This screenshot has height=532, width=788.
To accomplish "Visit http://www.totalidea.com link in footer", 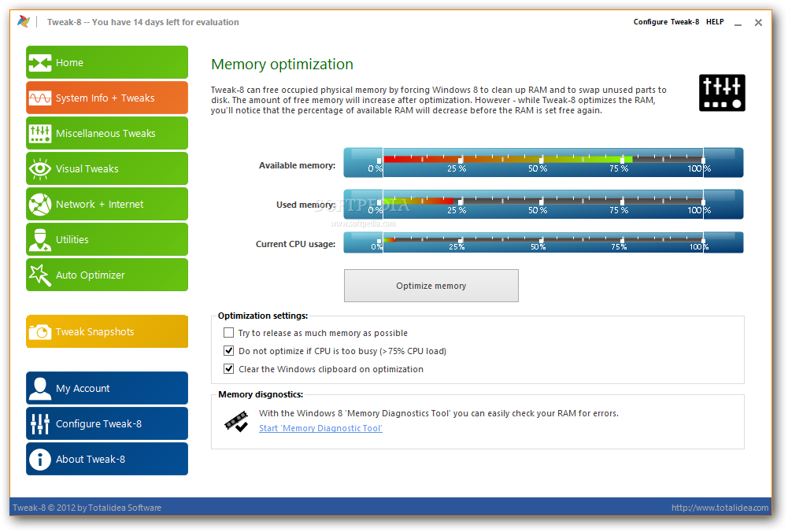I will (720, 508).
